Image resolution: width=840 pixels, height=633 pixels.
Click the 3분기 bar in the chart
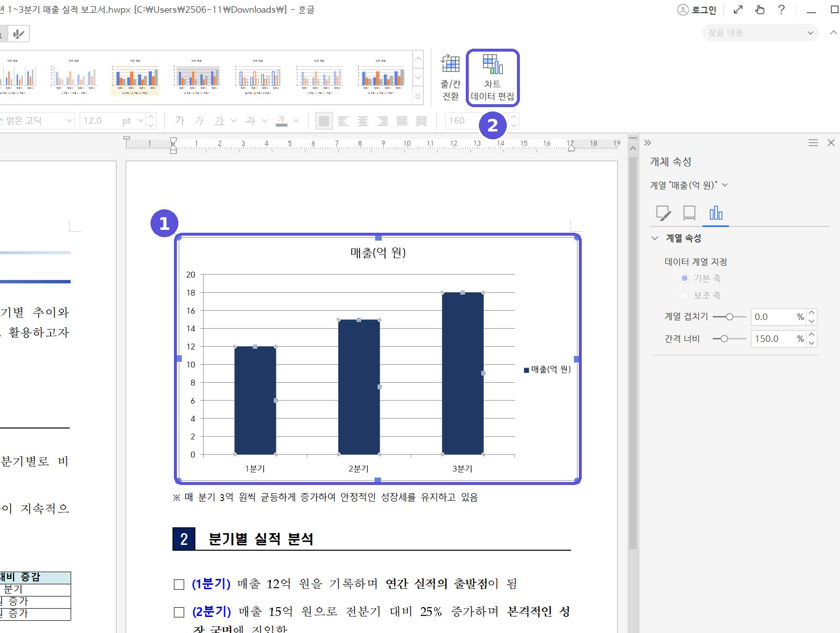point(462,373)
